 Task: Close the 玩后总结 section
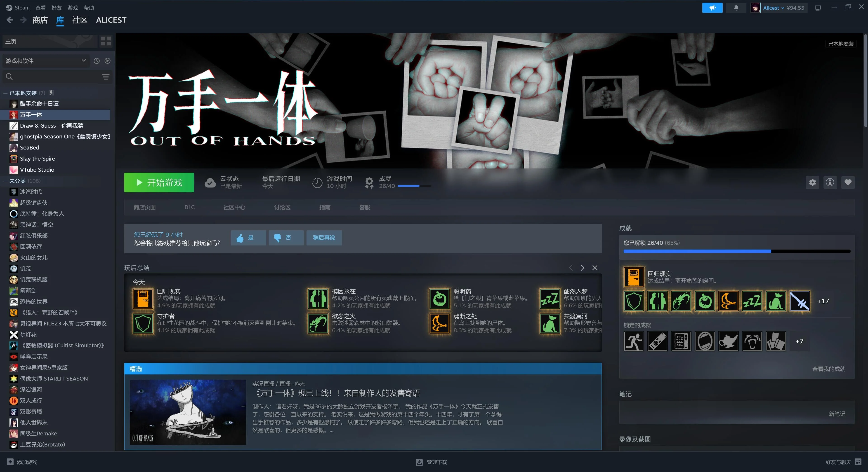(x=595, y=268)
